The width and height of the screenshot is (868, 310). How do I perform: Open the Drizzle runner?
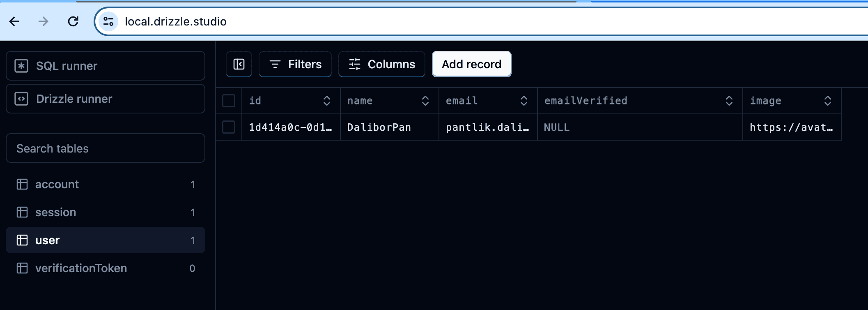pyautogui.click(x=106, y=99)
